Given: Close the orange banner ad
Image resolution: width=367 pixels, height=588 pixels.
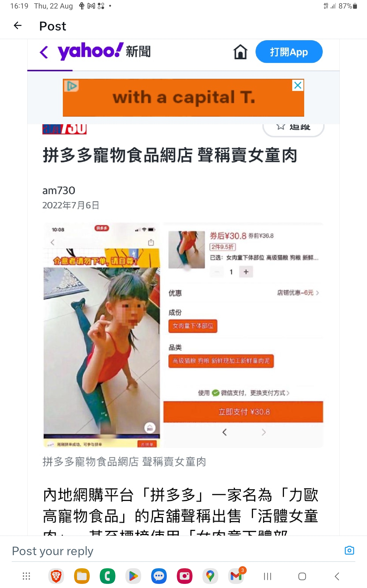Looking at the screenshot, I should click(x=298, y=85).
